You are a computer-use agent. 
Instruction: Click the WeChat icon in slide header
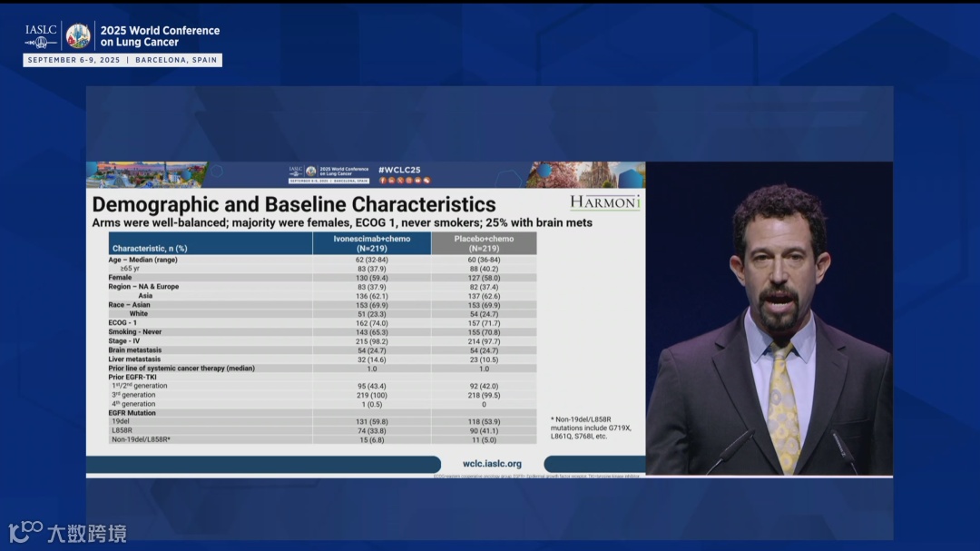point(426,180)
